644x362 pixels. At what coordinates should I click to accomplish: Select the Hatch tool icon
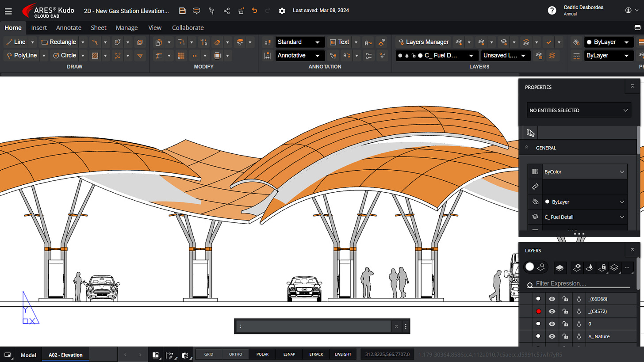[95, 56]
